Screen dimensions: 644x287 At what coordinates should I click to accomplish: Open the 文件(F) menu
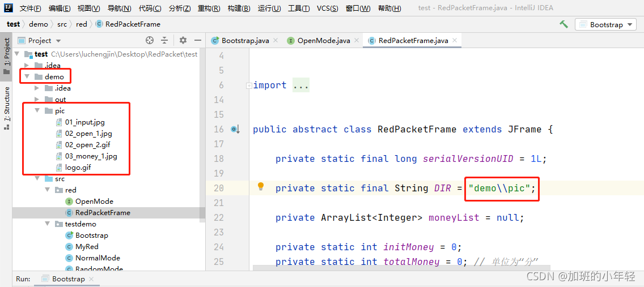31,8
